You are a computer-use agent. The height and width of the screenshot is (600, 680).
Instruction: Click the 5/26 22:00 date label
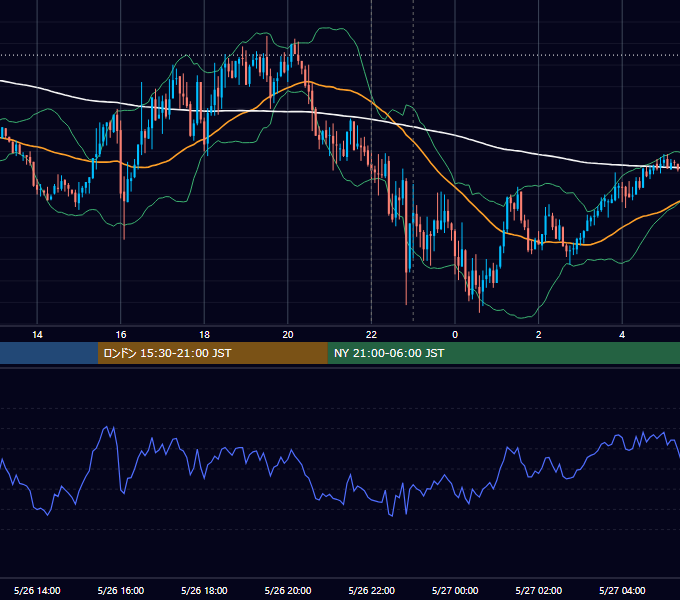pyautogui.click(x=372, y=590)
